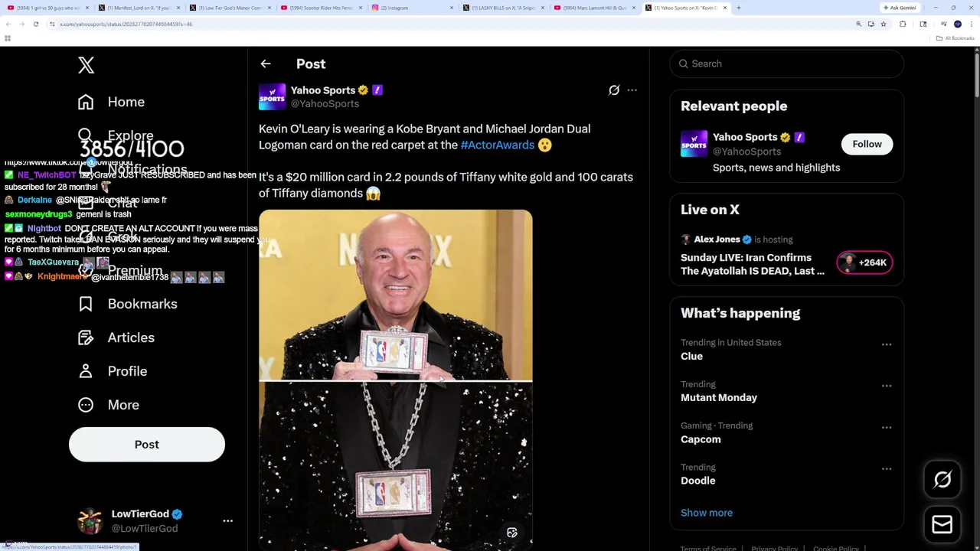Click the site info icon in address bar
This screenshot has width=980, height=551.
point(52,24)
